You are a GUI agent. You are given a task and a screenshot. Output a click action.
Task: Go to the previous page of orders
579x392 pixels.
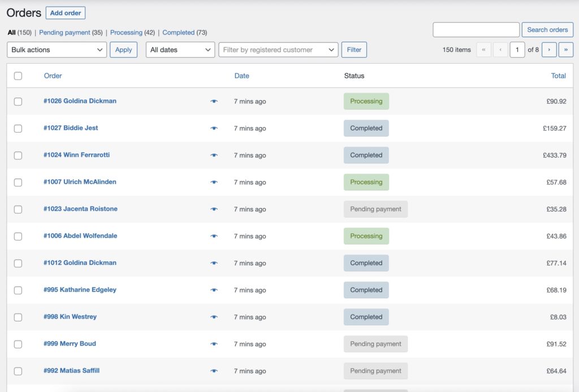coord(500,50)
